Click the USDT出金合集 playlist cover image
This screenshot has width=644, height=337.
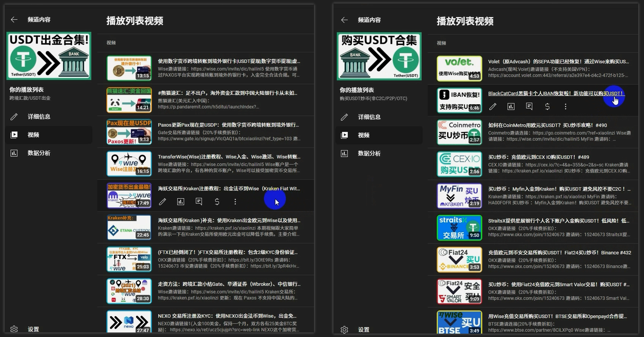[49, 56]
